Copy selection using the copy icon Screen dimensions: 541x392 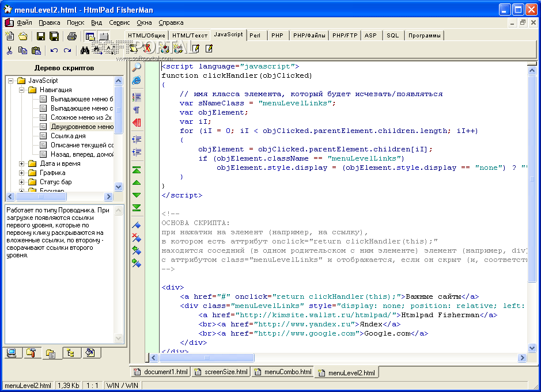point(23,50)
